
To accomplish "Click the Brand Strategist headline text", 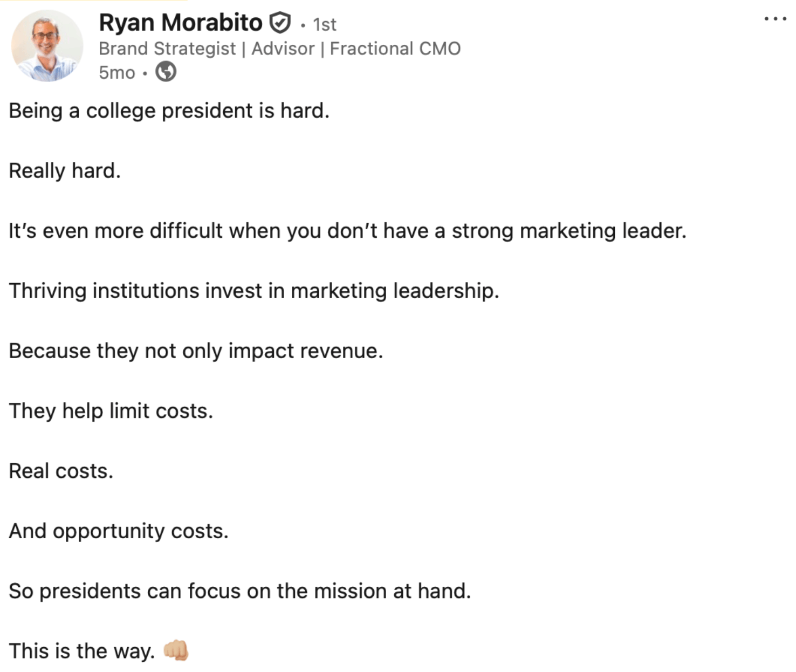I will coord(167,49).
